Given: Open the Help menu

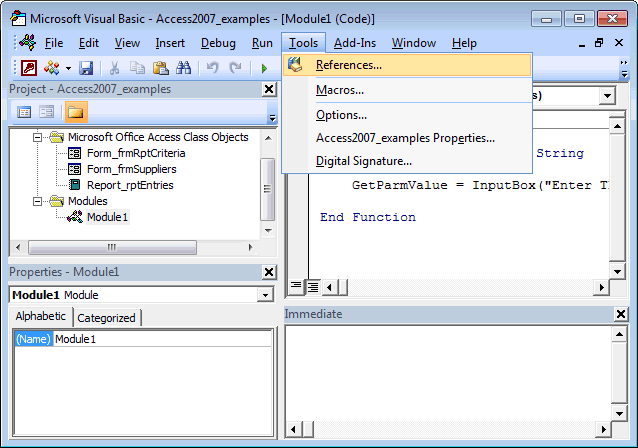Looking at the screenshot, I should pos(464,43).
